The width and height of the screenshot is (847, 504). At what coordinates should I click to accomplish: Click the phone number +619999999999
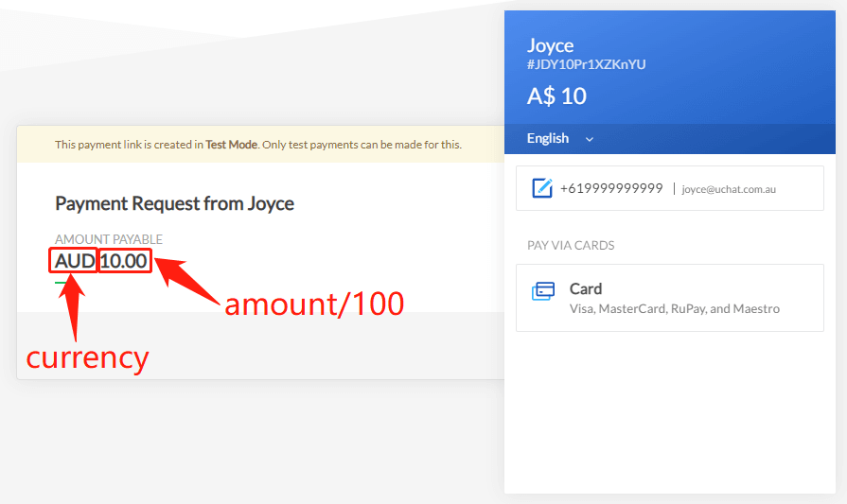[610, 188]
